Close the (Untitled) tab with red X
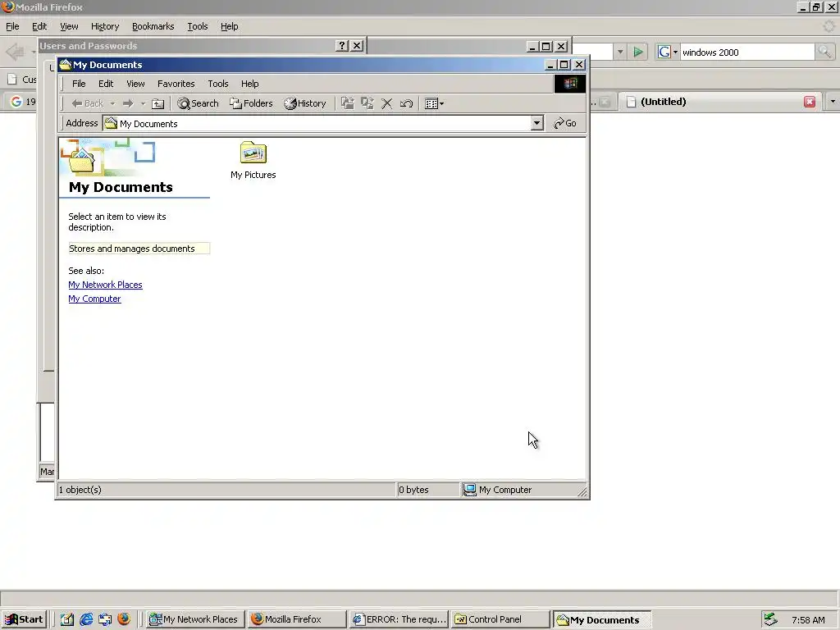The image size is (840, 630). [810, 102]
